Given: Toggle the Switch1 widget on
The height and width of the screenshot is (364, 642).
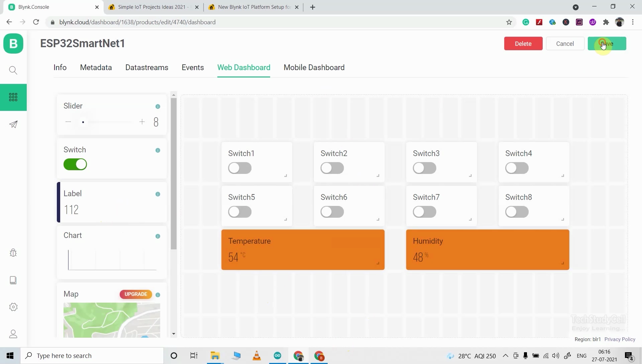Looking at the screenshot, I should pyautogui.click(x=240, y=168).
